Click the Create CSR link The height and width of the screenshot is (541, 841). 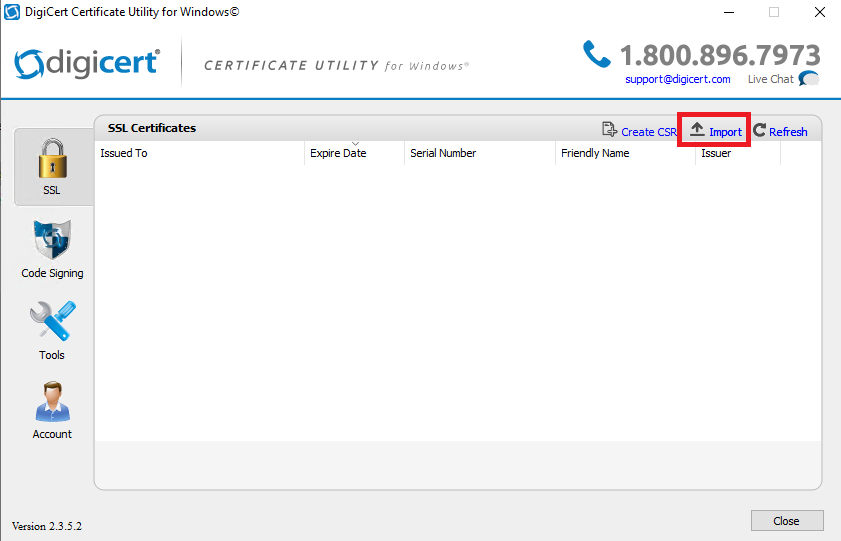click(649, 132)
